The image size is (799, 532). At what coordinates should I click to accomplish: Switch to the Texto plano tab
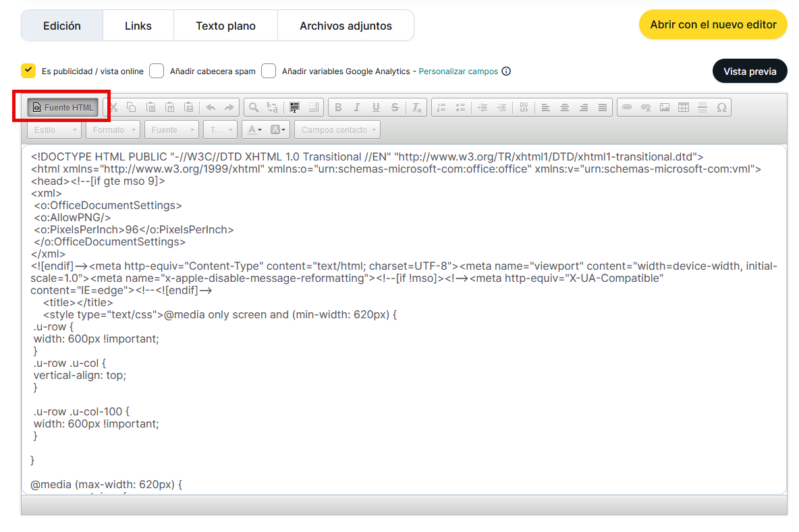point(225,26)
